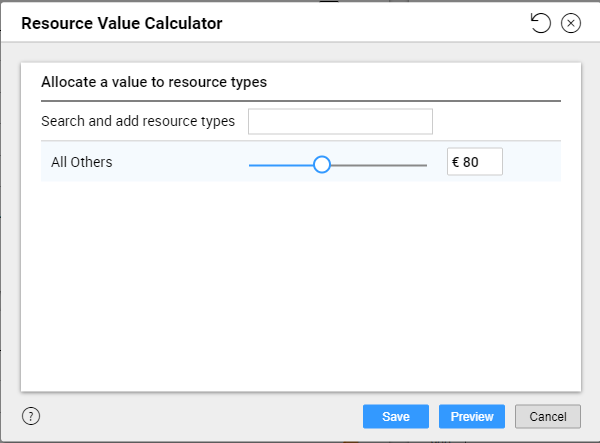
Task: Preview the resource value calculation
Action: click(472, 416)
